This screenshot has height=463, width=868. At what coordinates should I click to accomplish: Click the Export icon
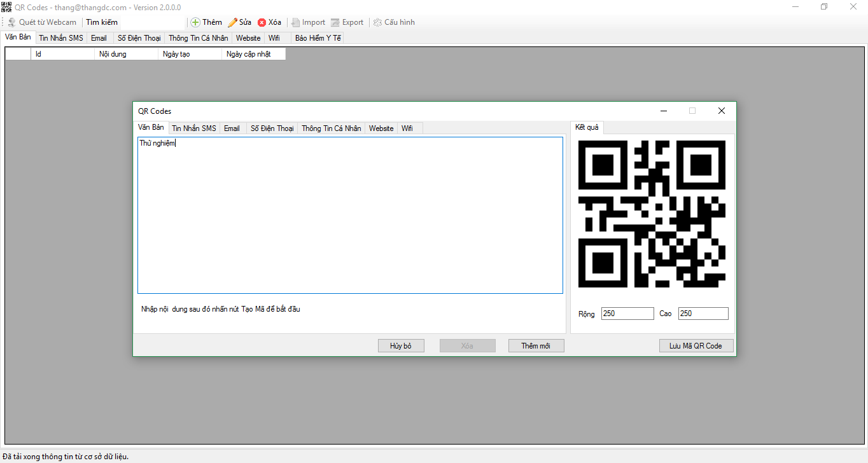coord(334,22)
